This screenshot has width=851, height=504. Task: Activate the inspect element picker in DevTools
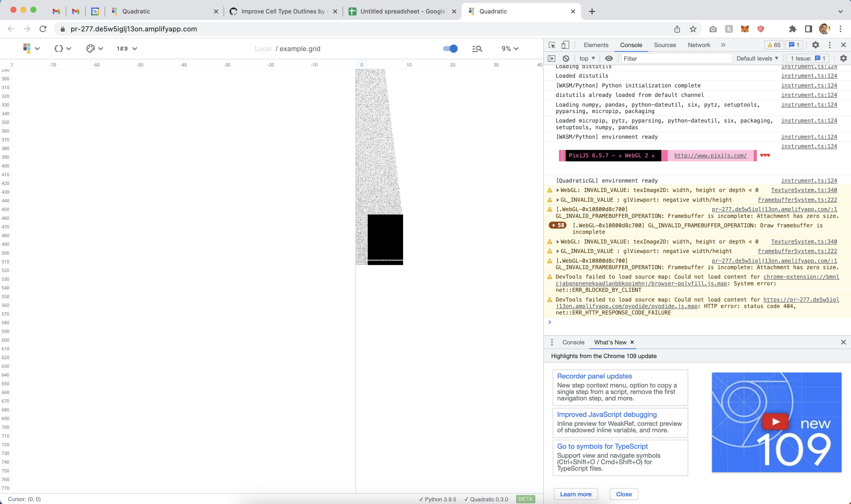(x=551, y=45)
